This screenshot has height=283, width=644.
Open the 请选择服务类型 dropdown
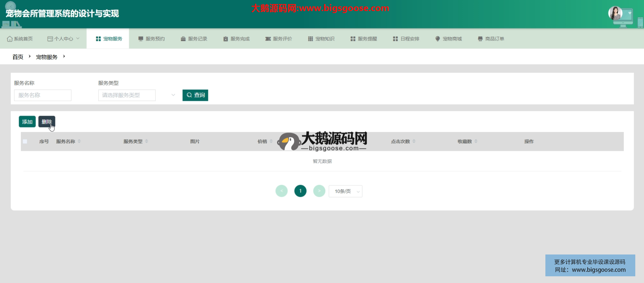pyautogui.click(x=137, y=95)
